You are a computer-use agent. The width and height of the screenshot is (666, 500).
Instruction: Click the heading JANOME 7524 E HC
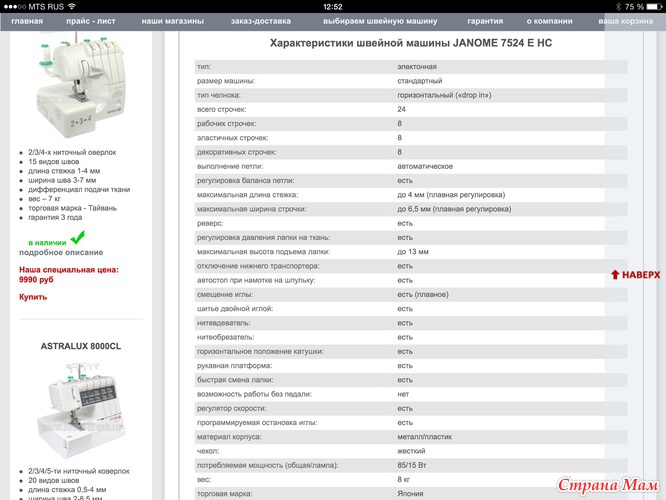click(502, 43)
